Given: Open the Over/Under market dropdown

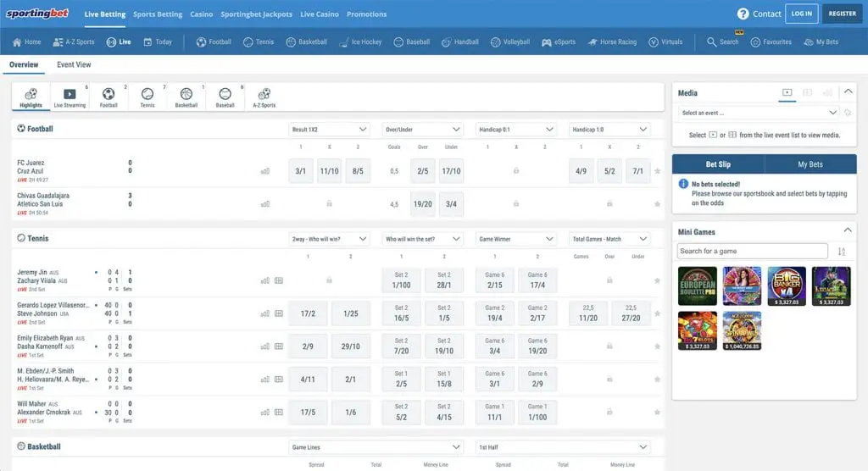Looking at the screenshot, I should click(422, 130).
